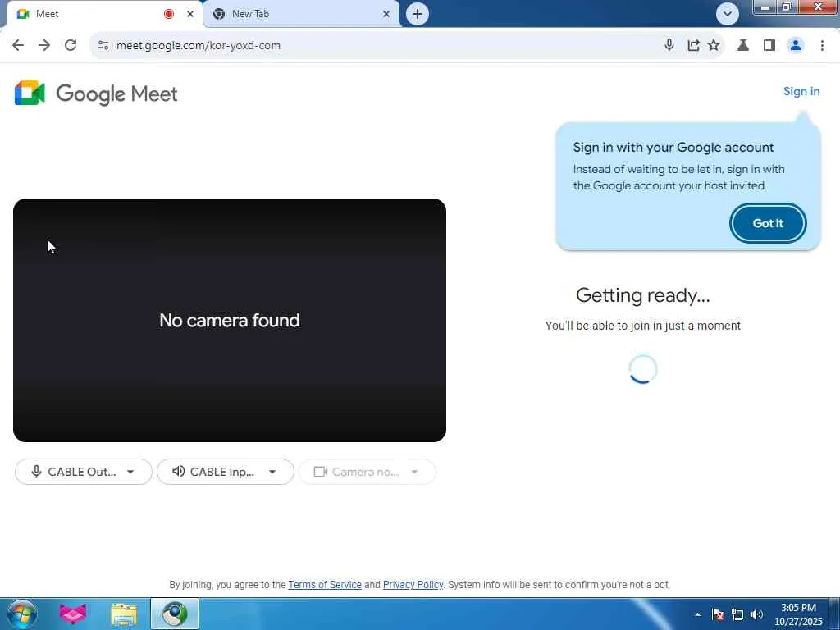Viewport: 840px width, 630px height.
Task: Open the Windows Start menu
Action: pyautogui.click(x=22, y=614)
